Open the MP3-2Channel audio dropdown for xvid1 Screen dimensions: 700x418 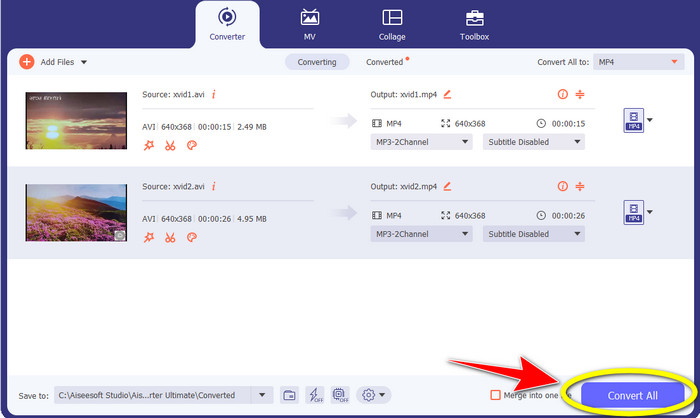click(x=421, y=142)
